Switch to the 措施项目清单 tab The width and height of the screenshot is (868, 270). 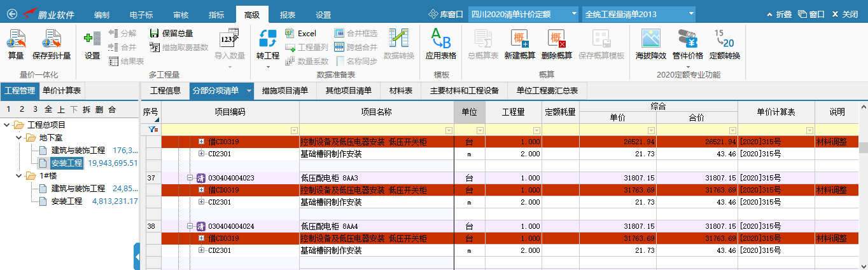click(285, 91)
